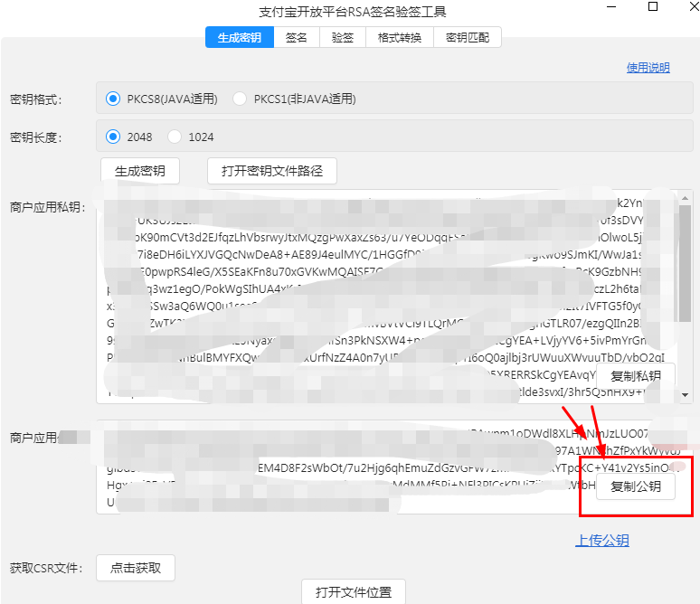Click the 生成密钥 button
The height and width of the screenshot is (604, 700).
point(140,171)
